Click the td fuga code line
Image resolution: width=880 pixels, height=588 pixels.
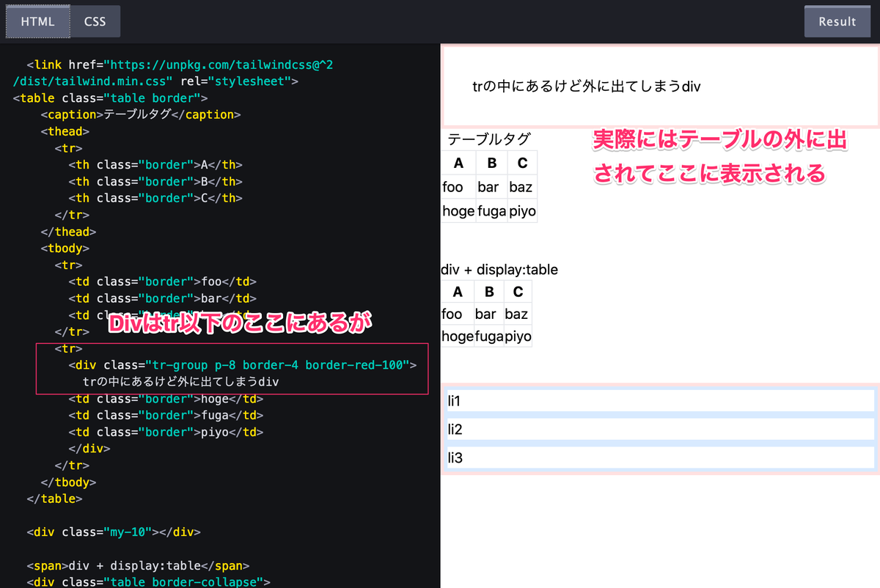(166, 416)
